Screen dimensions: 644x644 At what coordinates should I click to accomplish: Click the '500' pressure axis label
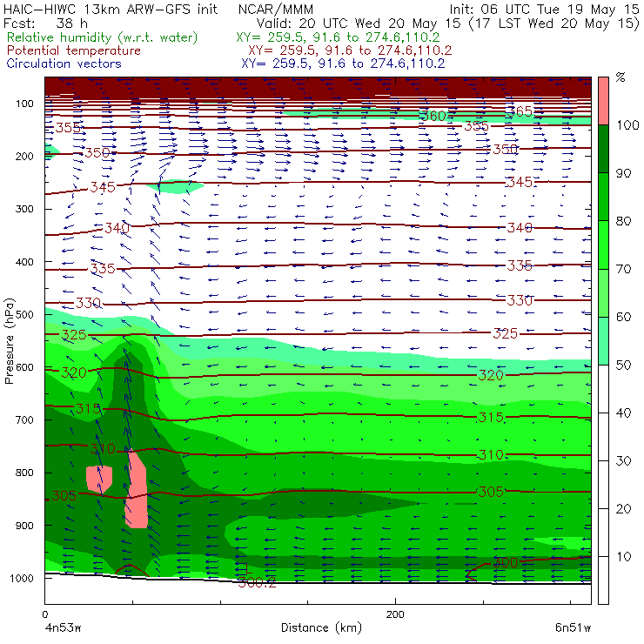point(24,315)
